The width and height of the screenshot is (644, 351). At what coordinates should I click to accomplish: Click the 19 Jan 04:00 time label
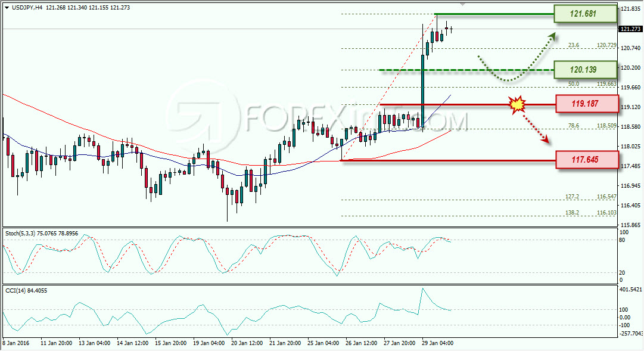point(209,343)
